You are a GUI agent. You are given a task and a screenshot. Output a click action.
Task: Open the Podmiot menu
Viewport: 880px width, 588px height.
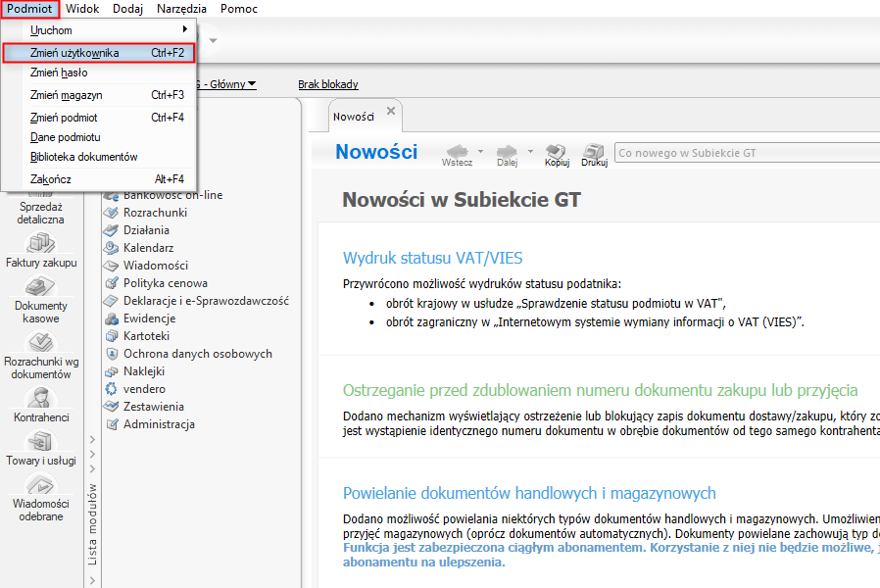pyautogui.click(x=29, y=9)
